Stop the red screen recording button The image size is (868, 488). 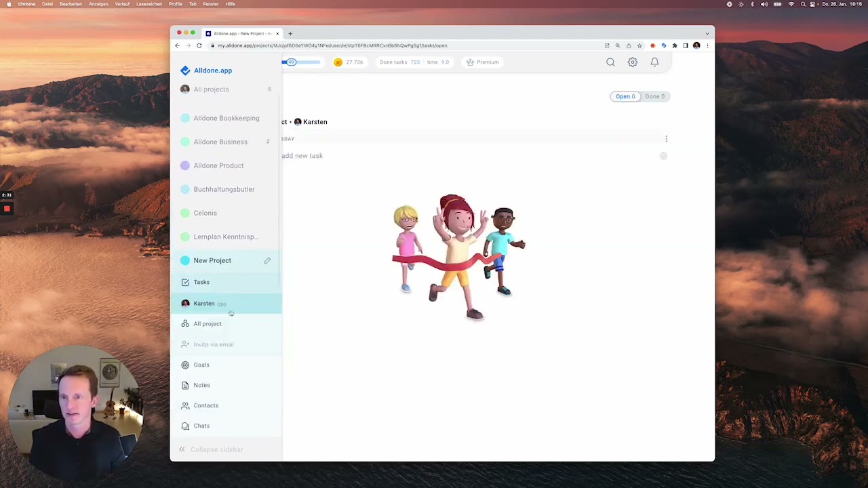pyautogui.click(x=7, y=209)
